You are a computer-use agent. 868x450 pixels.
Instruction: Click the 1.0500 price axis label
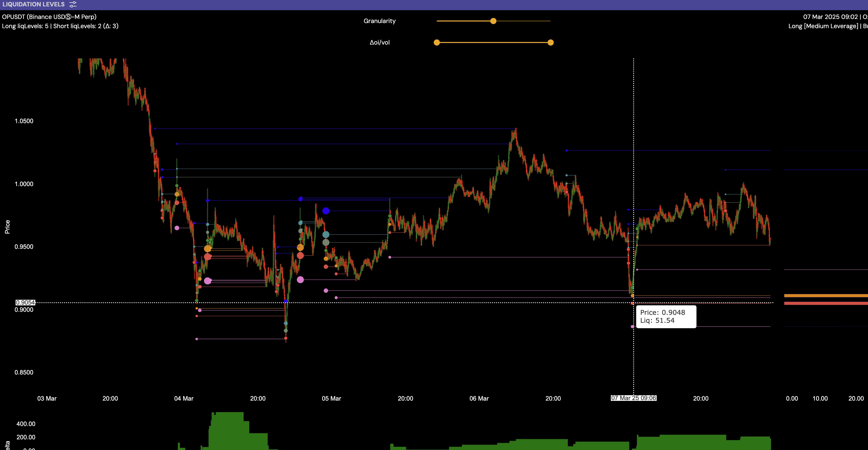[24, 121]
